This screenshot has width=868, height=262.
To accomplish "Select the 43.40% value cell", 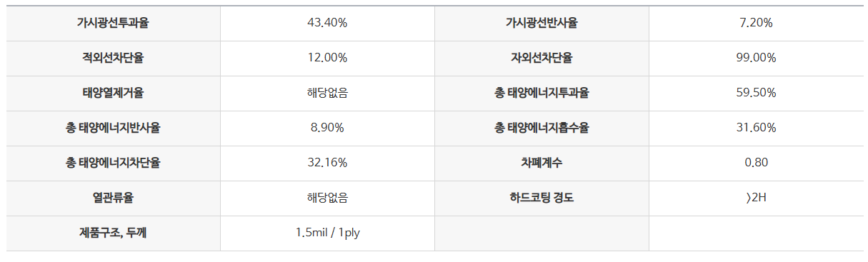I will (327, 23).
